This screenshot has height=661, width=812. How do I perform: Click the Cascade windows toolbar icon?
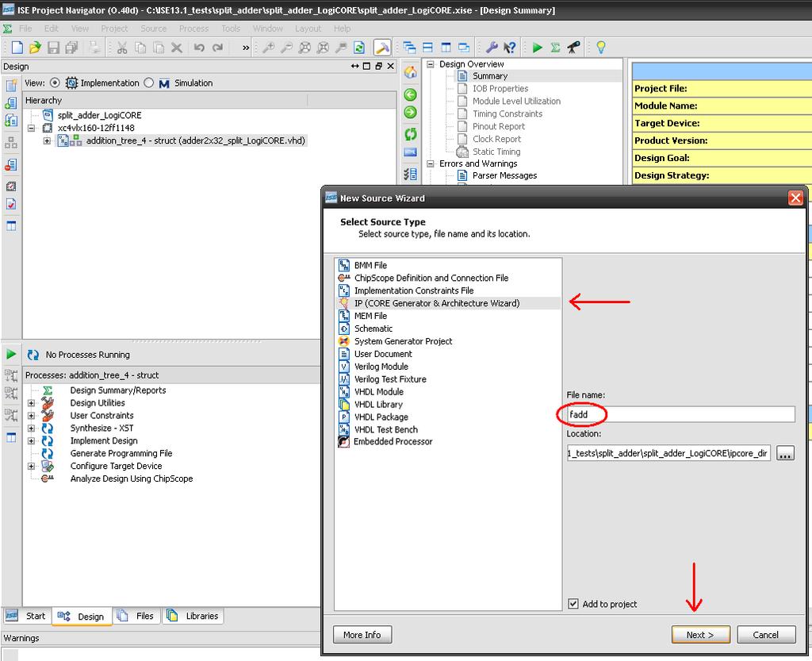click(410, 48)
